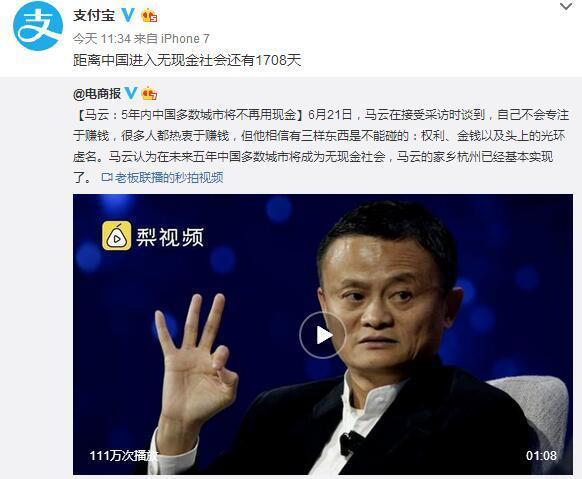The height and width of the screenshot is (479, 582).
Task: Click the video camera icon before 老板联播
Action: [x=107, y=178]
